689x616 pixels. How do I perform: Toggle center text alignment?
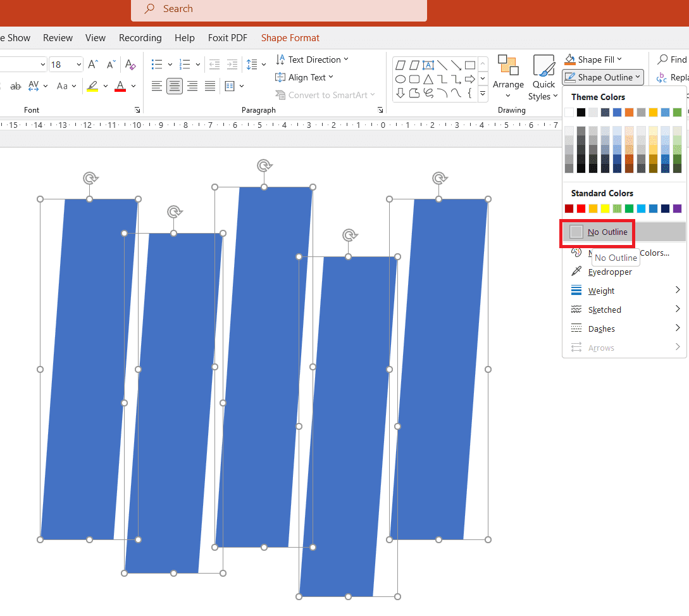(175, 86)
